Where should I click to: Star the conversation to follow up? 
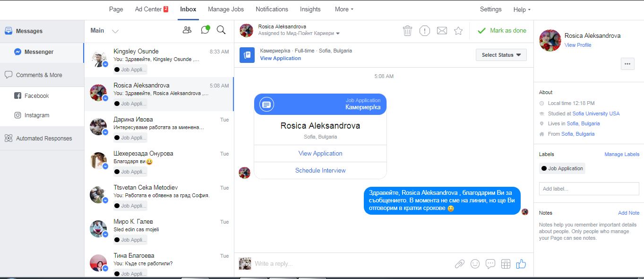tap(458, 31)
